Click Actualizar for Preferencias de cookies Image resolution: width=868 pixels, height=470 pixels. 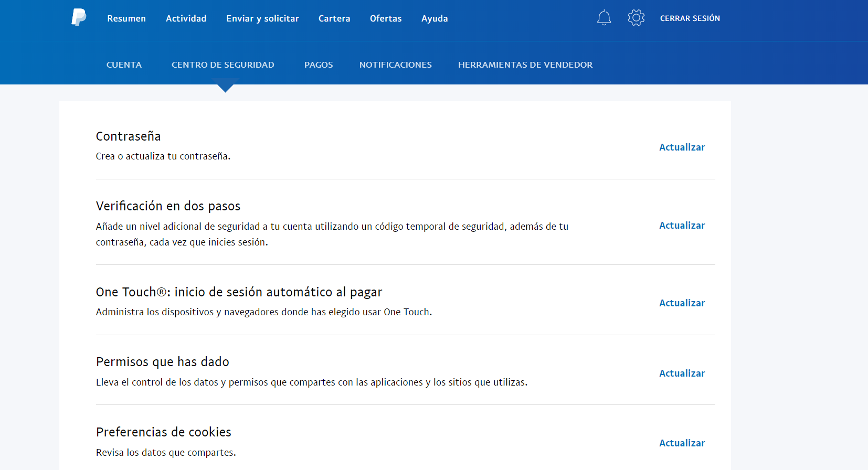click(682, 443)
